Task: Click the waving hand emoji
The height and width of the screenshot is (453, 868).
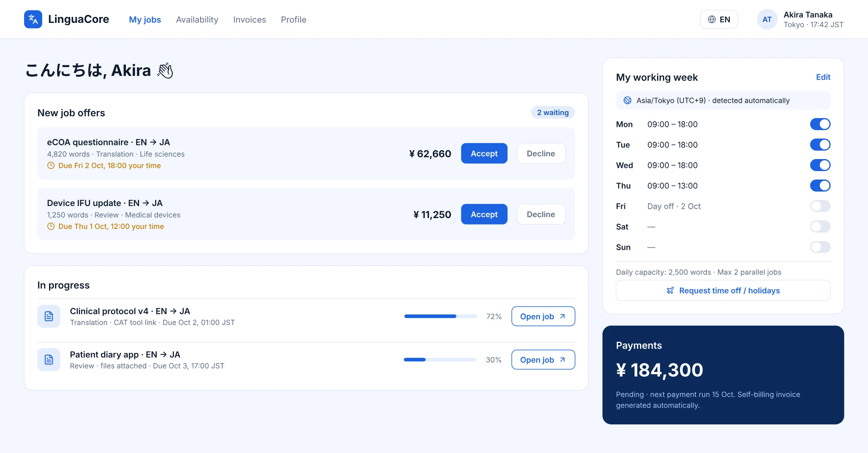Action: (x=165, y=71)
